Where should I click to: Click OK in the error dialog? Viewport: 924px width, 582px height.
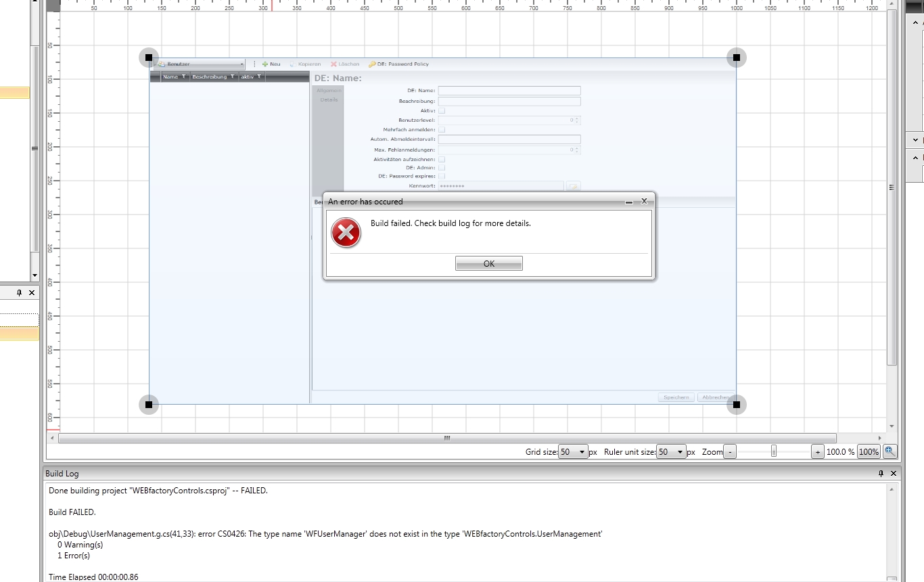[488, 264]
